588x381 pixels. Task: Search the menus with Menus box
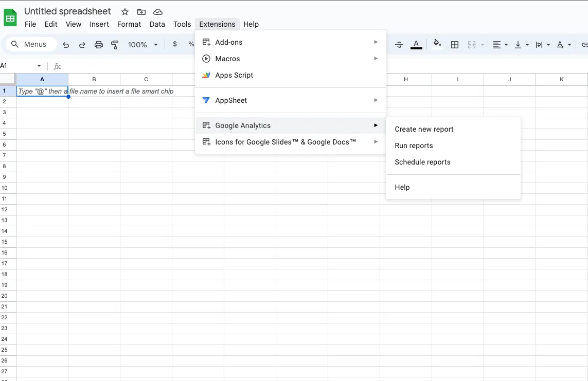[31, 44]
